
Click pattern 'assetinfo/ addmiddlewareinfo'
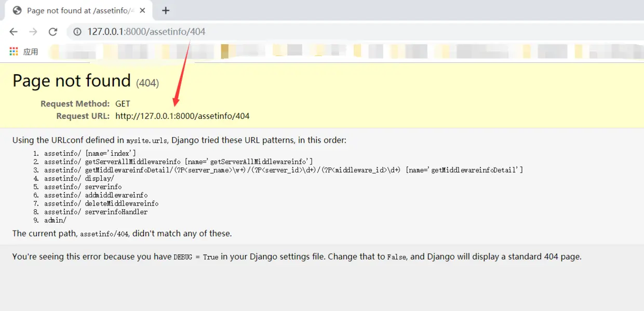(96, 195)
